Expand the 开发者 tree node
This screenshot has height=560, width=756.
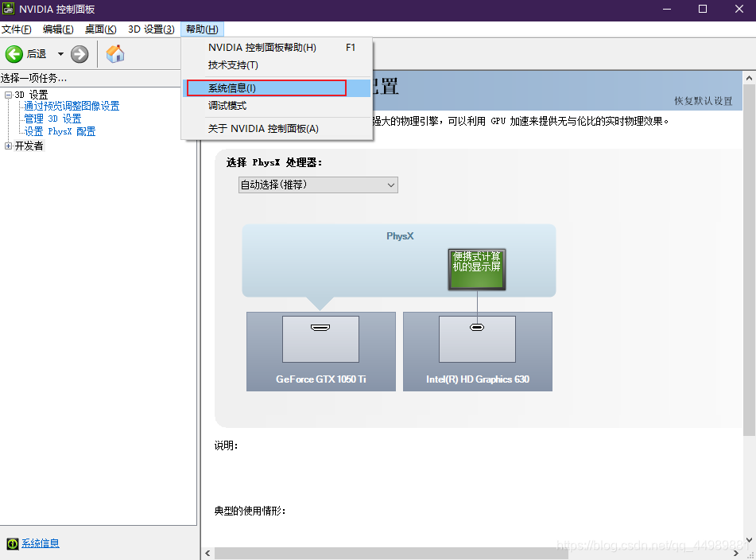(x=8, y=146)
